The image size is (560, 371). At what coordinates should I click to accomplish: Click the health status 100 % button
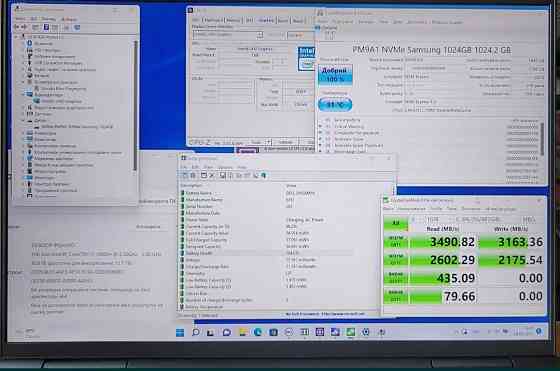[335, 75]
